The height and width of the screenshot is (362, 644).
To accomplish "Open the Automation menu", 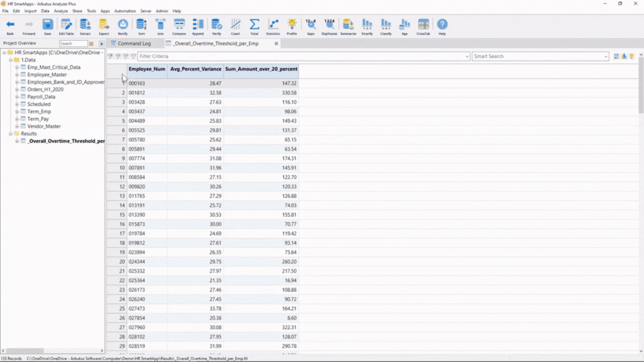I will click(125, 10).
